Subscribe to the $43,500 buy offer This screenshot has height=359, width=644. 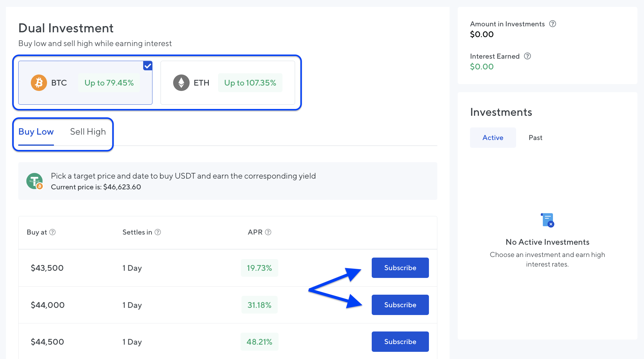400,268
